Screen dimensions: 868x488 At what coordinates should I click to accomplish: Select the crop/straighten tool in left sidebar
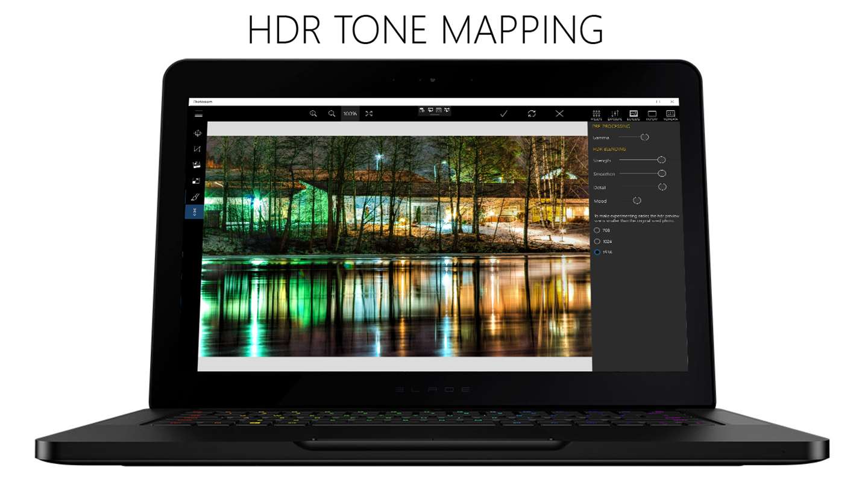point(197,149)
